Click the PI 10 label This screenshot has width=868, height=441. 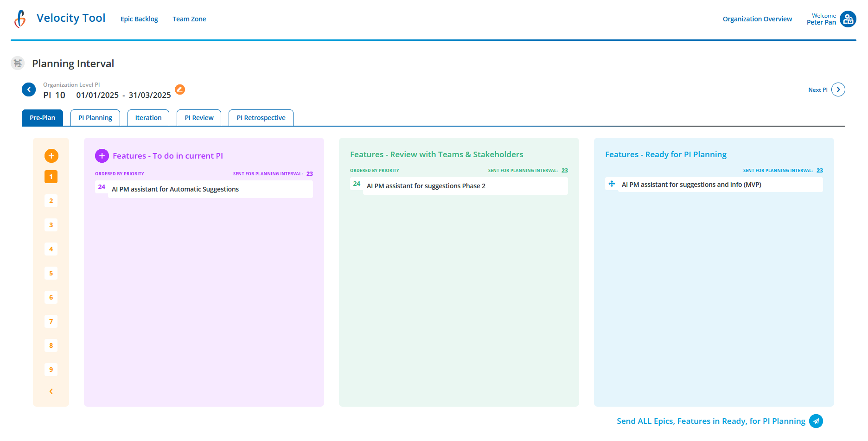coord(54,95)
